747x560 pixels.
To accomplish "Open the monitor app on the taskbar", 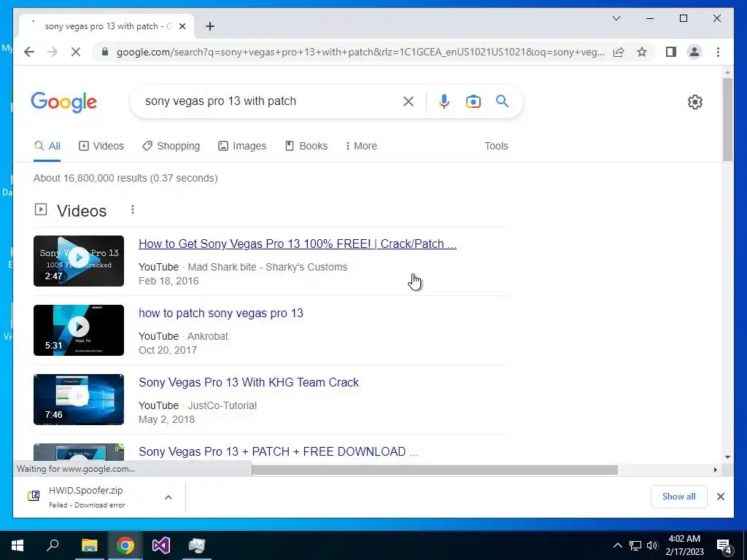I will [x=197, y=545].
